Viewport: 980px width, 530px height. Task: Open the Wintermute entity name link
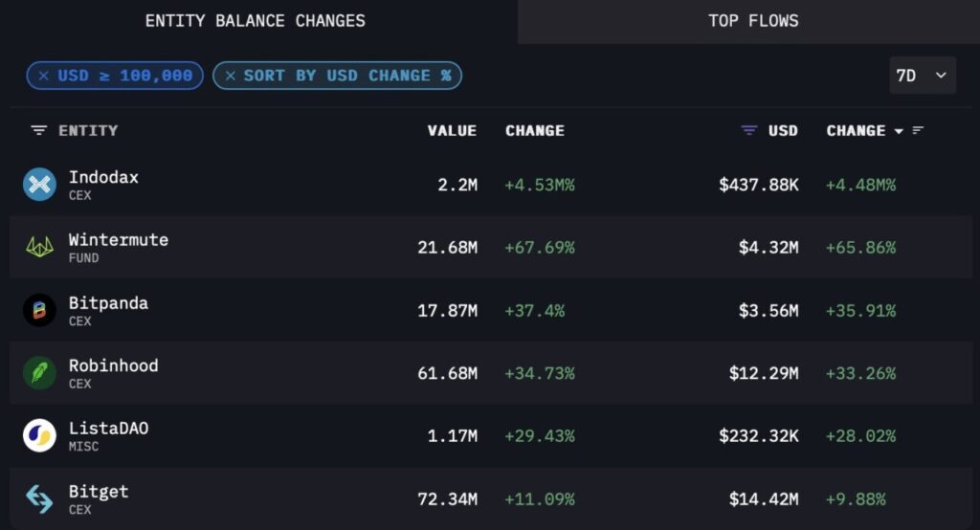[118, 240]
